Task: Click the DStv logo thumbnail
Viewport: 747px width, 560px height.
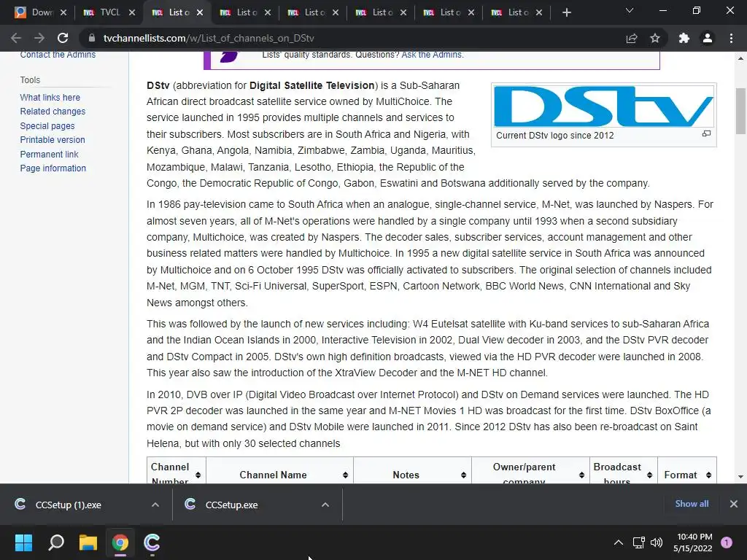Action: point(603,106)
